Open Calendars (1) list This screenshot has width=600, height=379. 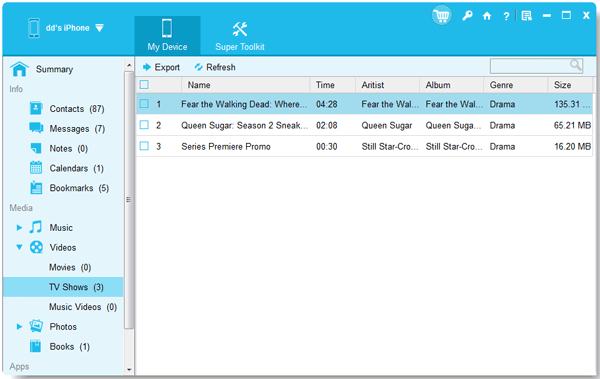[77, 168]
